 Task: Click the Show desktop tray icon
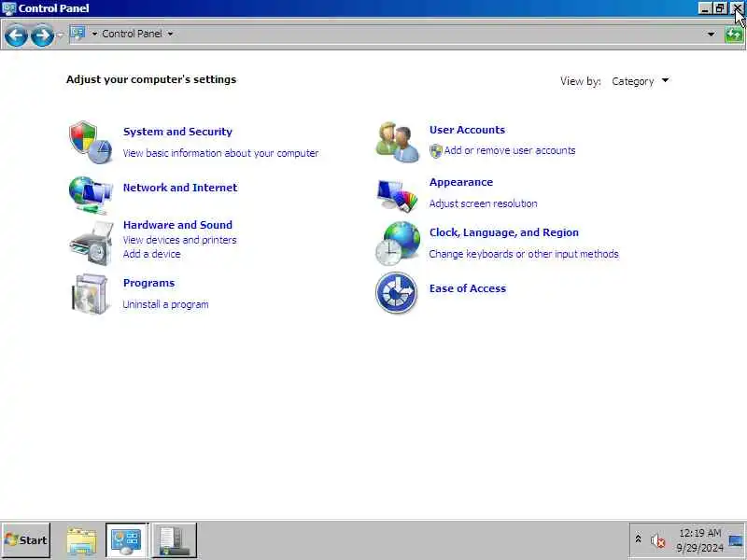click(736, 540)
